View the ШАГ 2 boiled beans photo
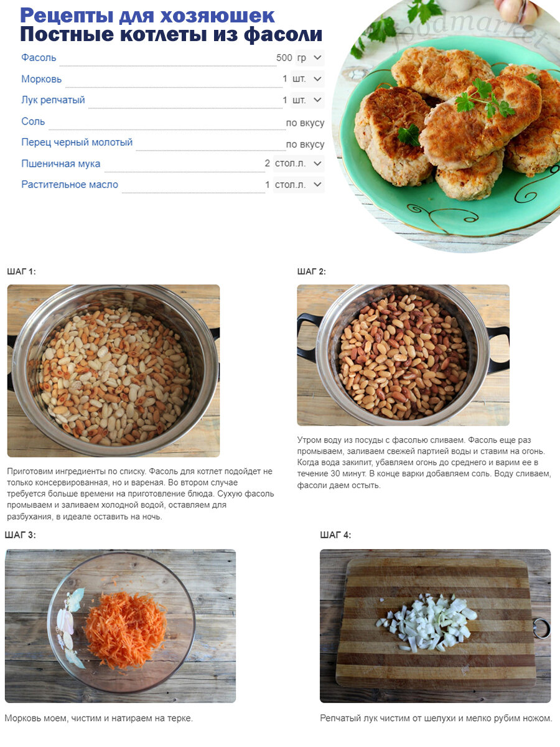The width and height of the screenshot is (560, 747). click(403, 355)
